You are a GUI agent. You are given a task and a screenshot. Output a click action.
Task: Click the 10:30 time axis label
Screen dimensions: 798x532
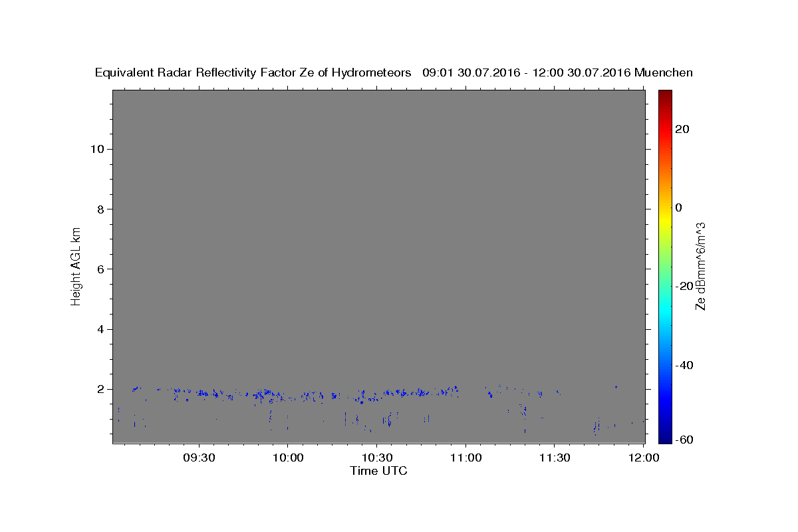tap(376, 458)
